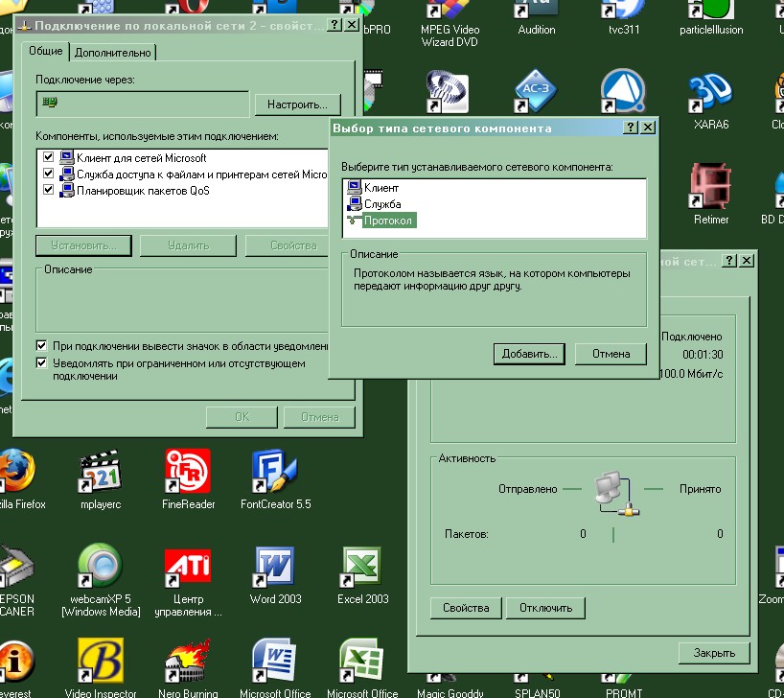The width and height of the screenshot is (784, 698).
Task: Click Отмена in connection properties window
Action: point(319,417)
